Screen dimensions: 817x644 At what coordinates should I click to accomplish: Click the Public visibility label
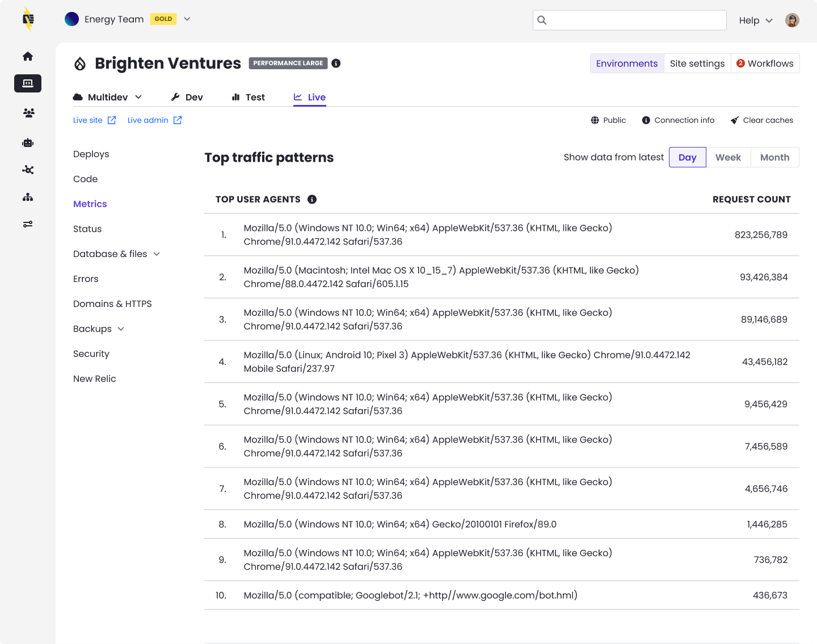point(614,120)
